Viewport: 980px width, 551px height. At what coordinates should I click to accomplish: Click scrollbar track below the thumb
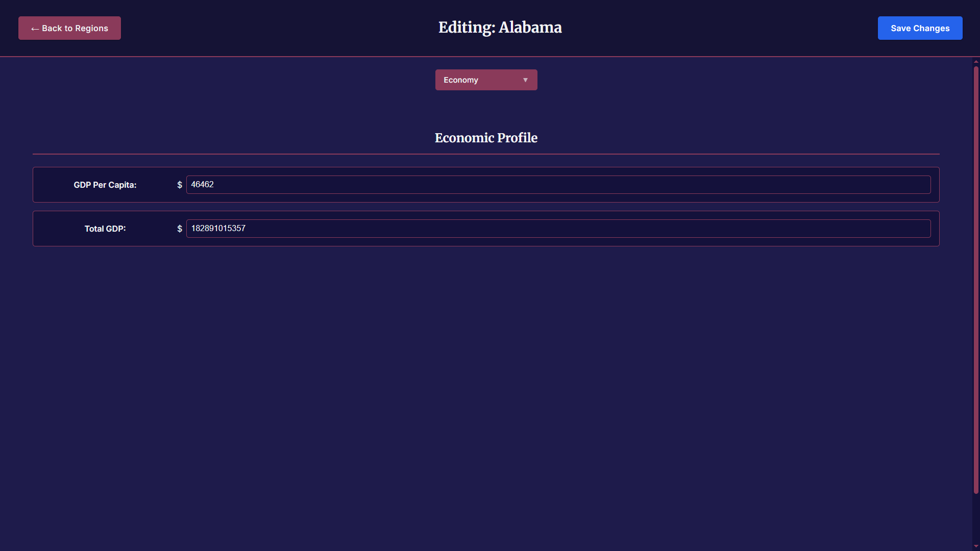tap(976, 518)
